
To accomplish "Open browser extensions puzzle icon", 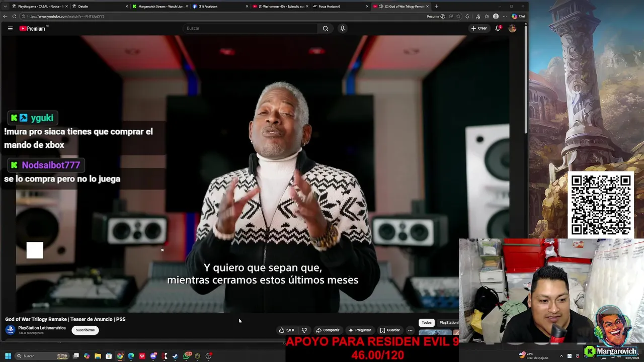I will pos(467,16).
